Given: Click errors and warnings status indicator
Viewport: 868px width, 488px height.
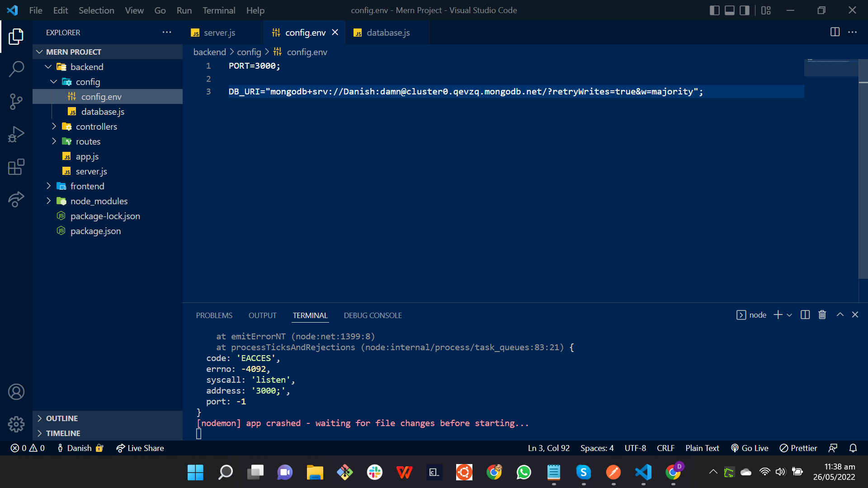Looking at the screenshot, I should click(28, 448).
